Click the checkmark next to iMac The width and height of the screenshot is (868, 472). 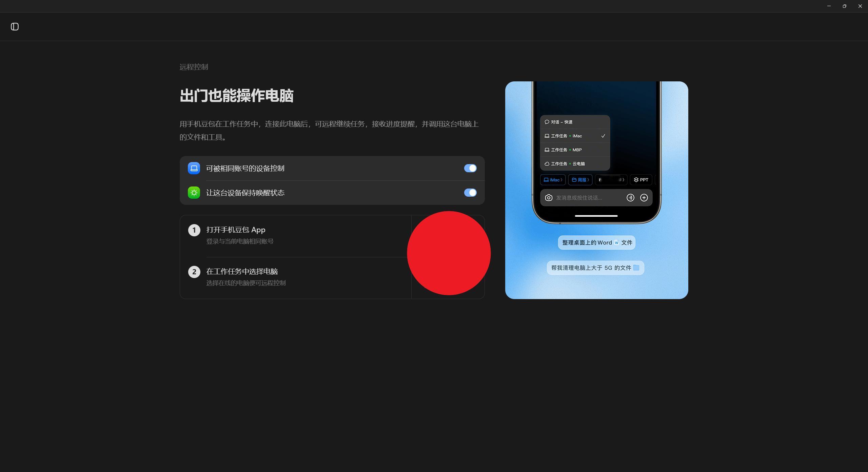tap(603, 136)
